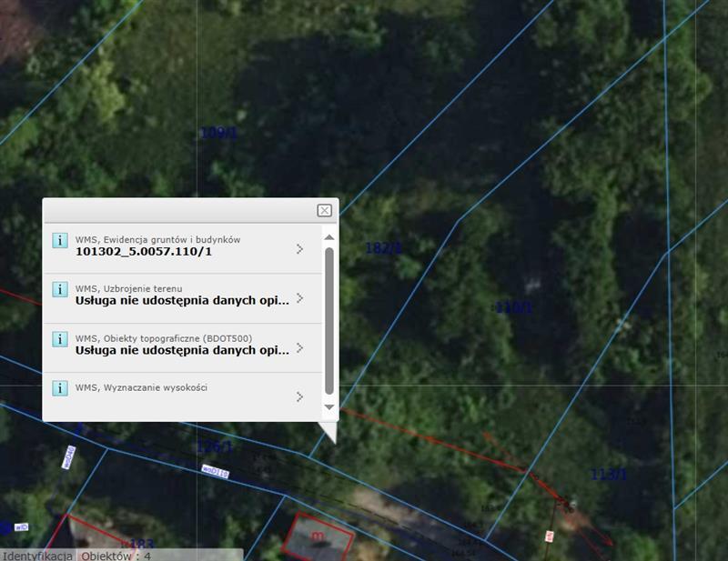The width and height of the screenshot is (728, 561).
Task: Expand the Uzbrojenie terenu result arrow
Action: 300,298
